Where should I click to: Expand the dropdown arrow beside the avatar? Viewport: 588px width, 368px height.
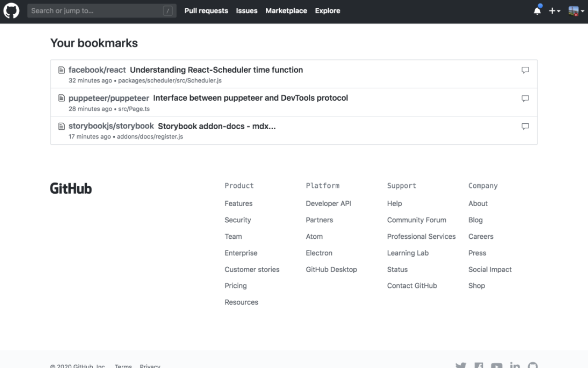(x=582, y=11)
